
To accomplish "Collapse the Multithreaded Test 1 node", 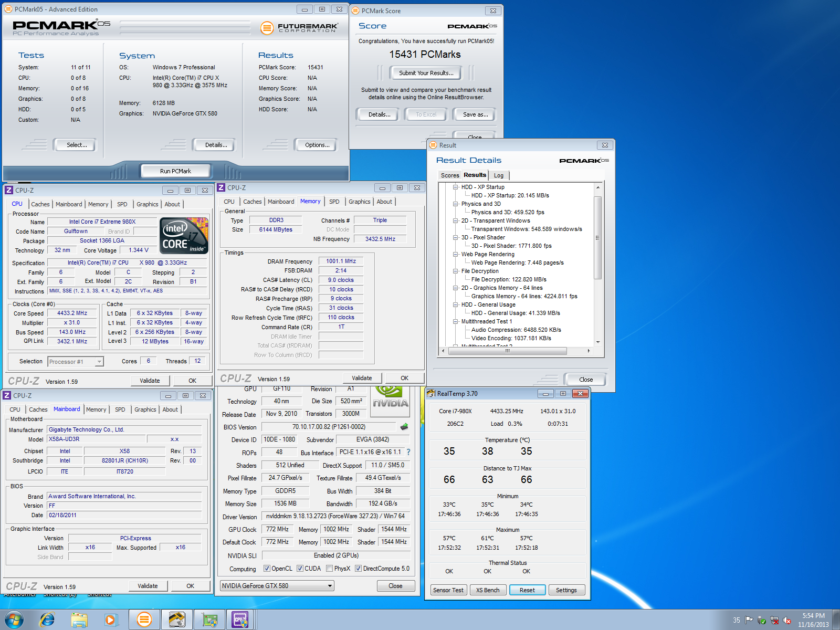I will [x=456, y=321].
